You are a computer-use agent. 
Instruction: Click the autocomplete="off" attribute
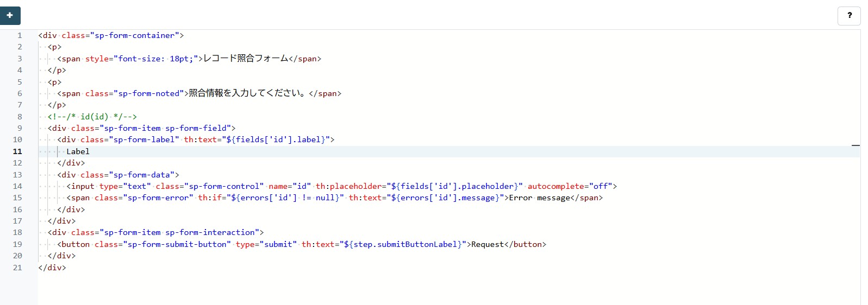click(x=570, y=186)
